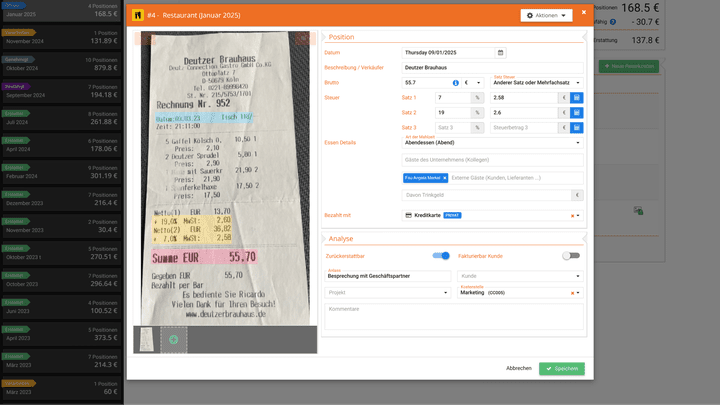The height and width of the screenshot is (405, 720).
Task: Open the Aktionen dropdown menu
Action: pyautogui.click(x=546, y=16)
